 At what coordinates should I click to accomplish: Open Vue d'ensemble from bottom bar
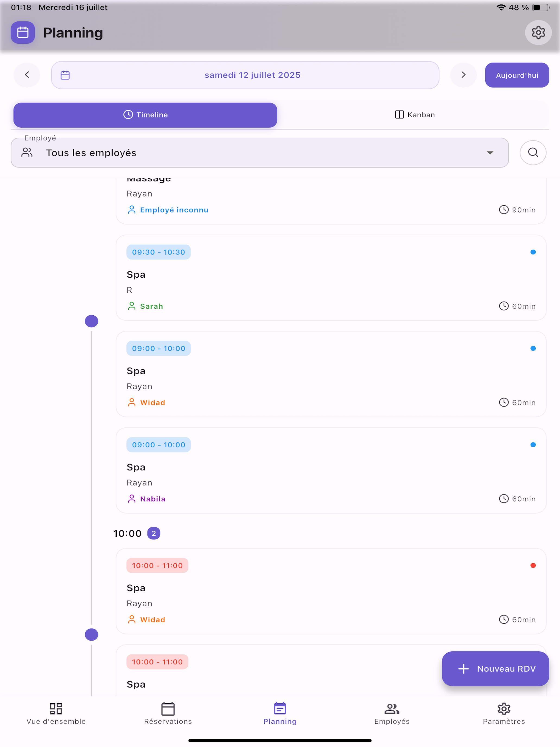coord(56,714)
